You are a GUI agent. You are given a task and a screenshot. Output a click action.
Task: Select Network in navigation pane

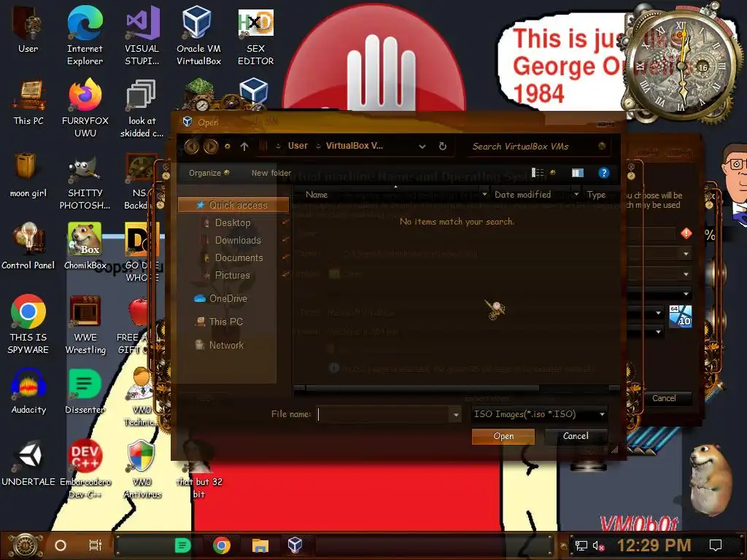[x=220, y=345]
